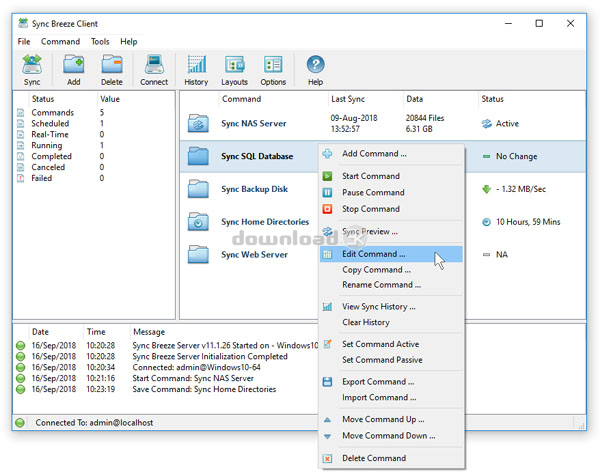Click the Command column header

coord(241,99)
